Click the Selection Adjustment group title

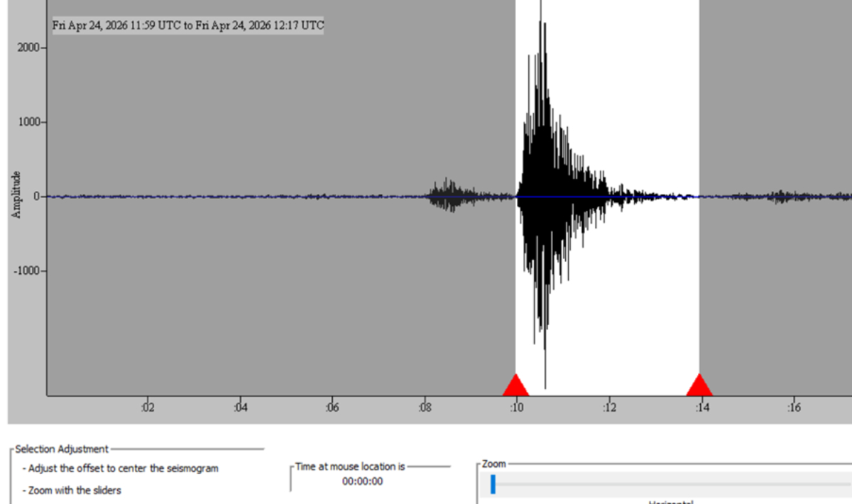point(62,449)
